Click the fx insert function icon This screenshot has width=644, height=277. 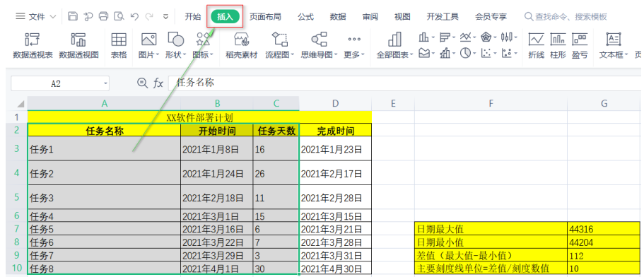coord(158,83)
